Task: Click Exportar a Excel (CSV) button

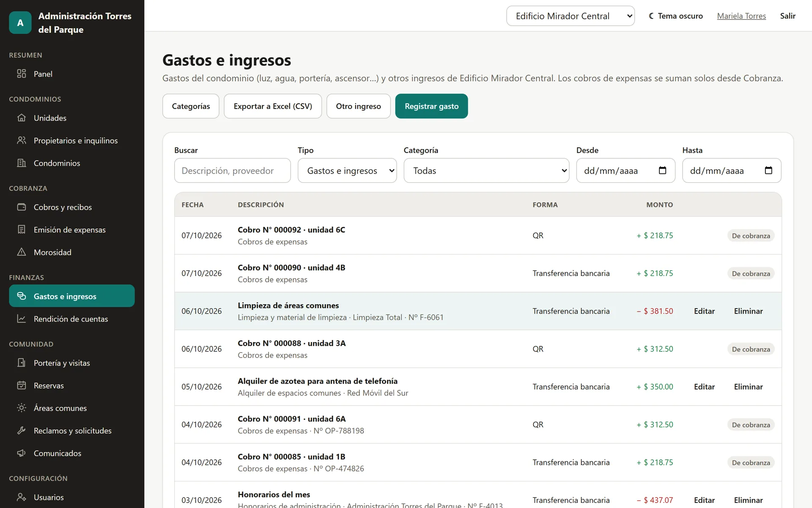Action: [x=273, y=106]
